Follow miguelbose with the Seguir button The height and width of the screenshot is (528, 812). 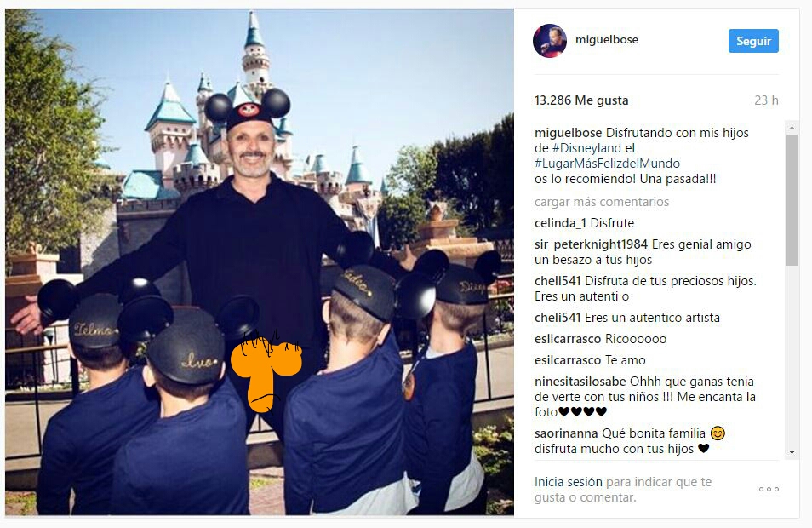[753, 41]
